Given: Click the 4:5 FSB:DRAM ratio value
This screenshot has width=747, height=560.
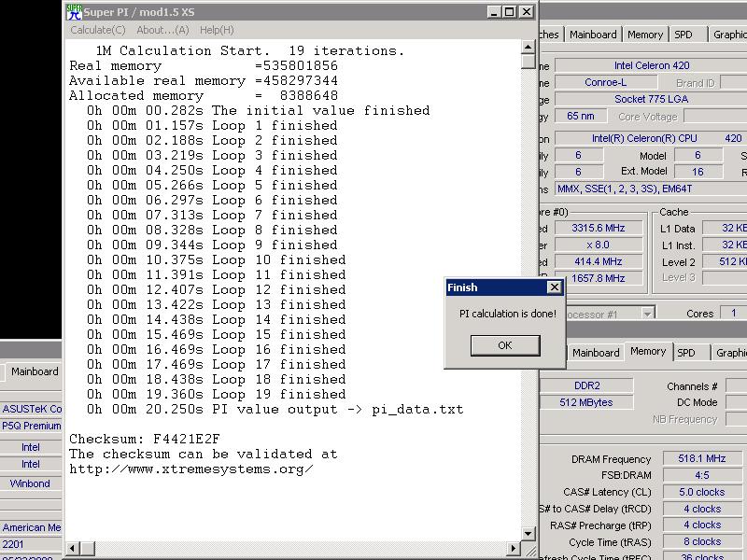Looking at the screenshot, I should click(x=702, y=475).
